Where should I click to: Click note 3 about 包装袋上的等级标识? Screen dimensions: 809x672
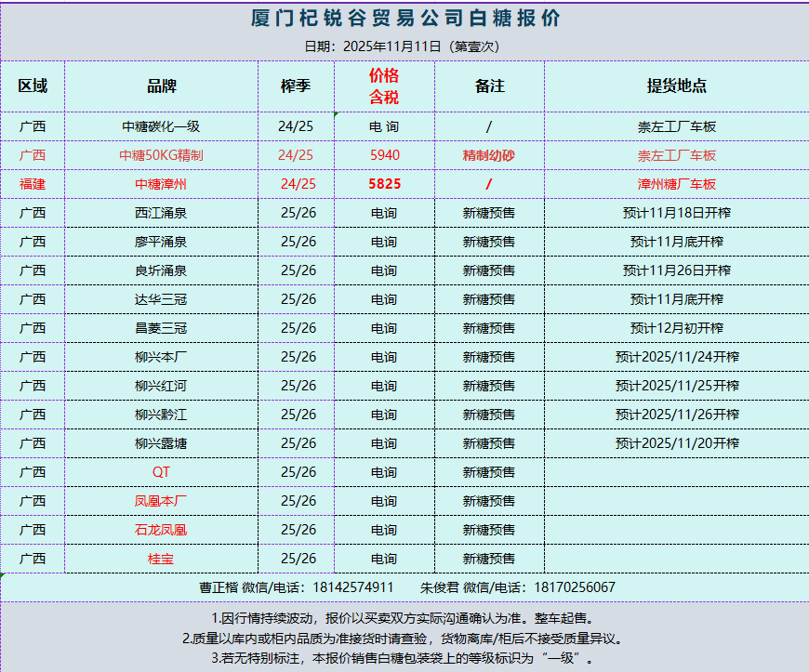(x=404, y=659)
